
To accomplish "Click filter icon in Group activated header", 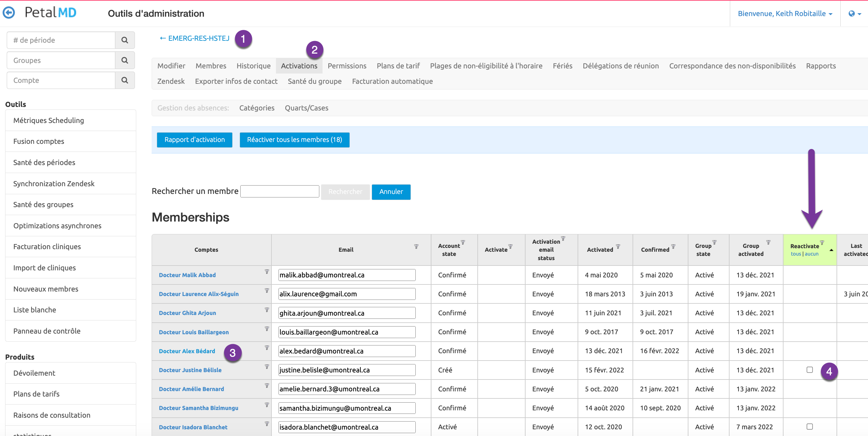I will click(x=768, y=242).
